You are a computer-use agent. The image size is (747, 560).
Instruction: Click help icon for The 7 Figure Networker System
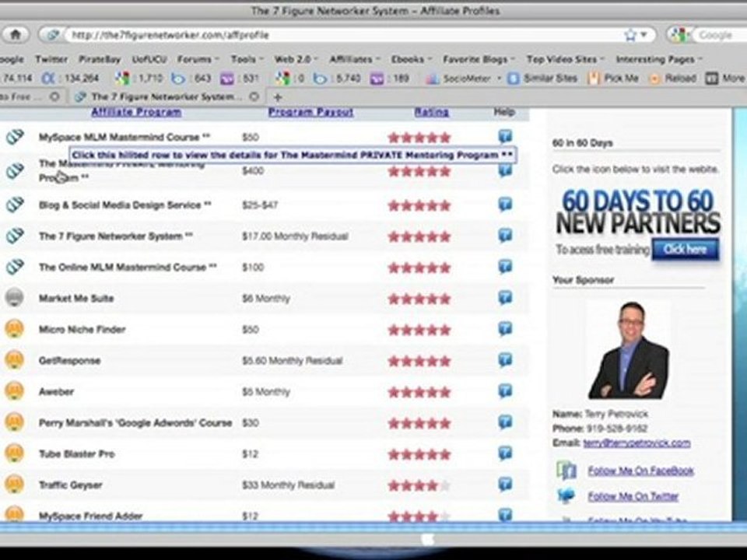(505, 235)
